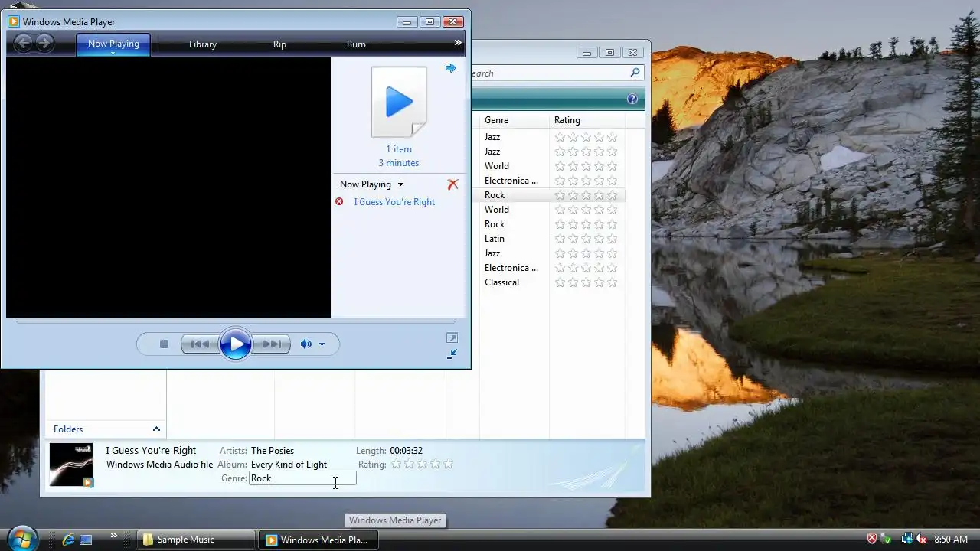980x551 pixels.
Task: Expand the Now Playing list dropdown
Action: (x=400, y=184)
